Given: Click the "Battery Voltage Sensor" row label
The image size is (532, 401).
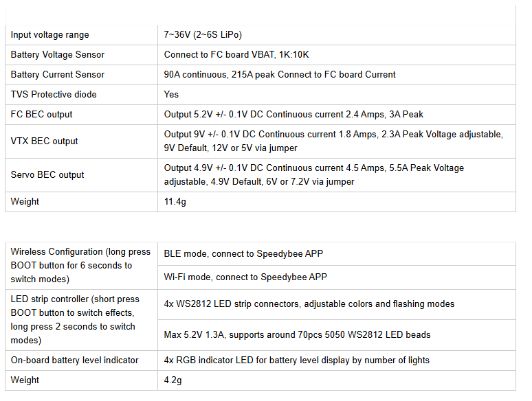Looking at the screenshot, I should (58, 55).
